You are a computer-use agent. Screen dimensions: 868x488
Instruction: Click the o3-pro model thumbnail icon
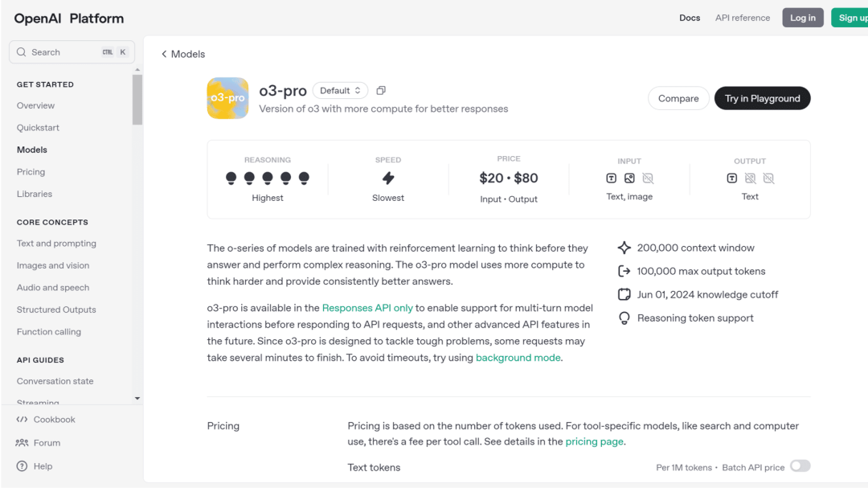(227, 98)
